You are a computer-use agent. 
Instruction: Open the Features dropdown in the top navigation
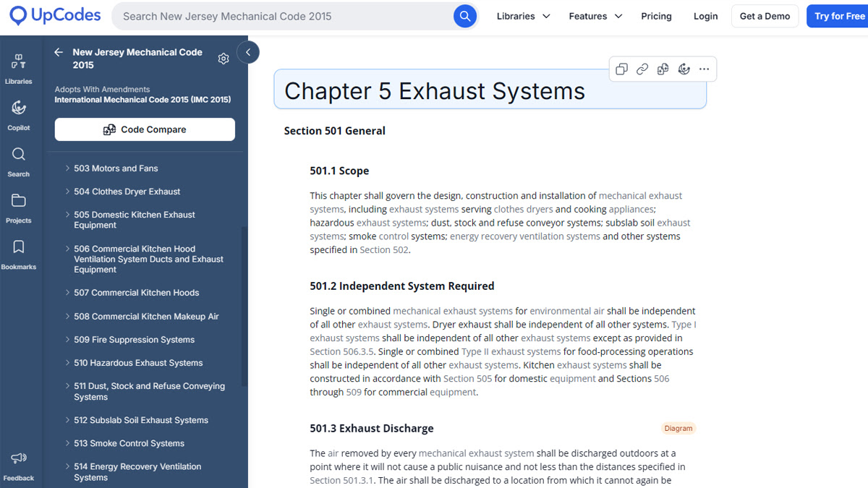595,16
